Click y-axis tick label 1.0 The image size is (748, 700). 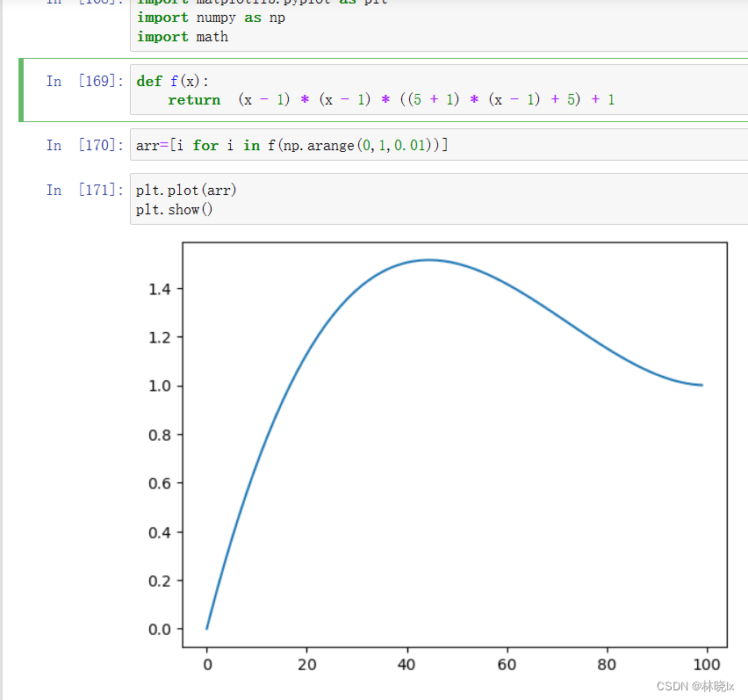[159, 386]
